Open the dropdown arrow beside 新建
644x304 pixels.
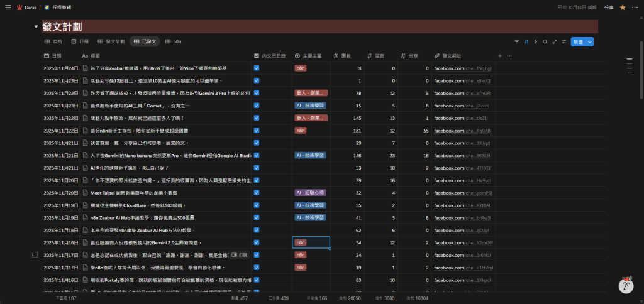[590, 41]
